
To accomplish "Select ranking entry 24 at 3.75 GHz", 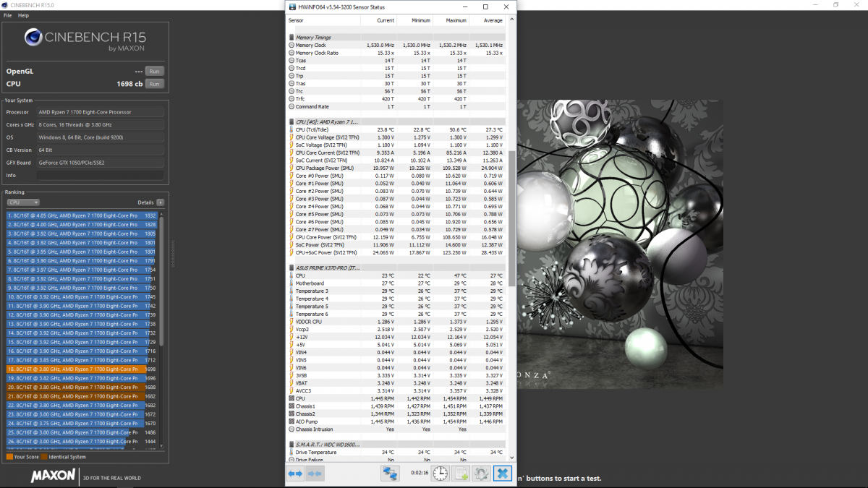I will pyautogui.click(x=82, y=423).
